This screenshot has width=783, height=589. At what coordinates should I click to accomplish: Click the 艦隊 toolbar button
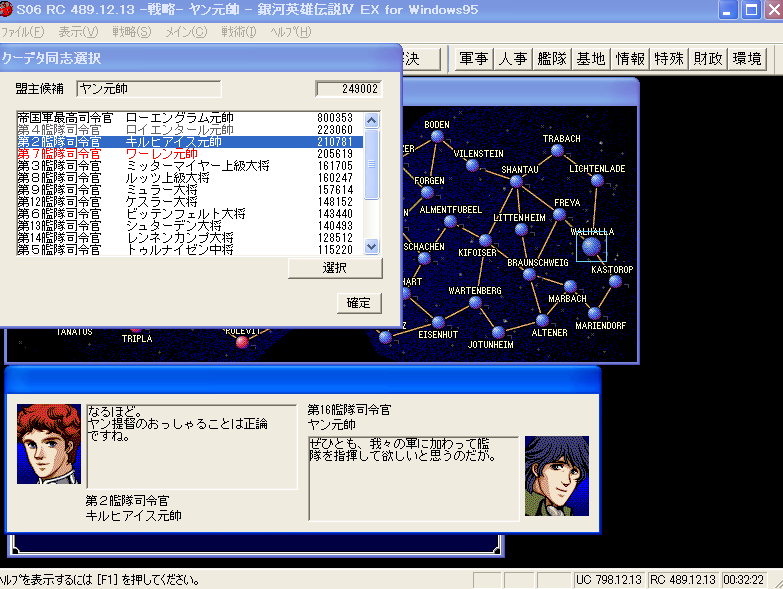[552, 59]
